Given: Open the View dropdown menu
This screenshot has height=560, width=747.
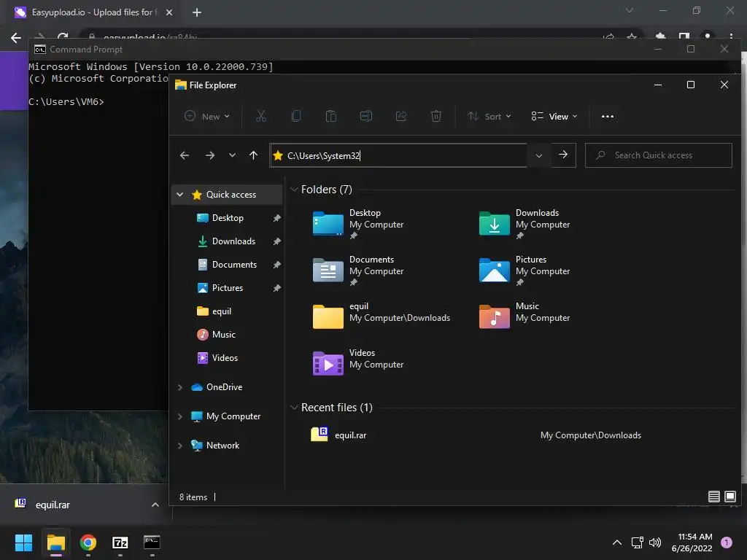Looking at the screenshot, I should [x=554, y=116].
